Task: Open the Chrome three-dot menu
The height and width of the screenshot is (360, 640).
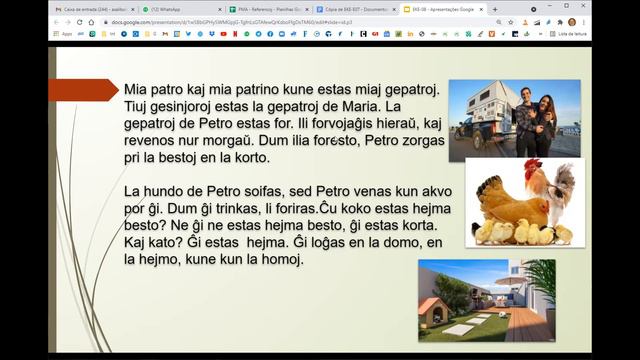Action: (584, 22)
